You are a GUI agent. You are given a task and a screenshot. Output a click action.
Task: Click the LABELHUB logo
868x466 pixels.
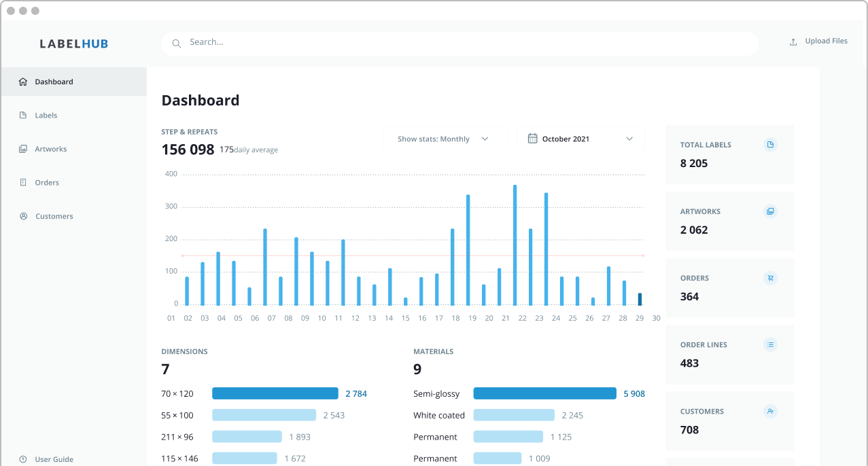[x=73, y=43]
